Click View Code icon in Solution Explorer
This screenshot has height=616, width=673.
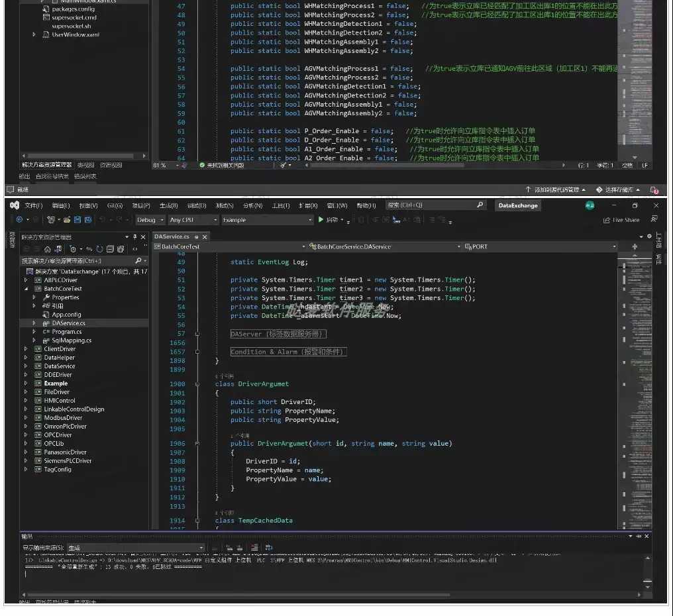[135, 249]
